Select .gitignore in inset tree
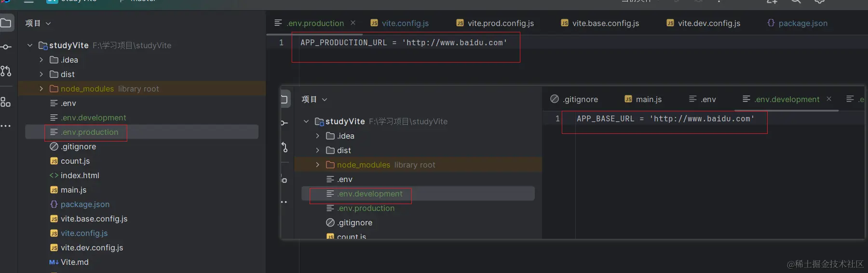 click(x=349, y=222)
